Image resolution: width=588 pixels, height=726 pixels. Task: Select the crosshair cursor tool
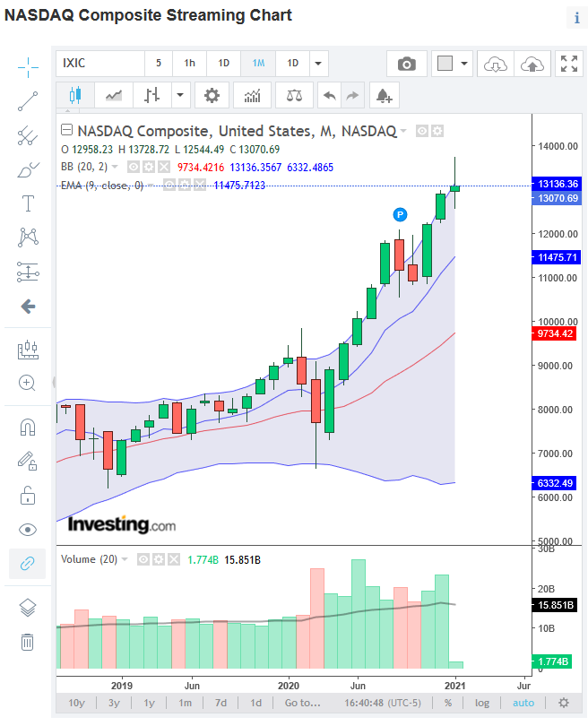tap(27, 66)
